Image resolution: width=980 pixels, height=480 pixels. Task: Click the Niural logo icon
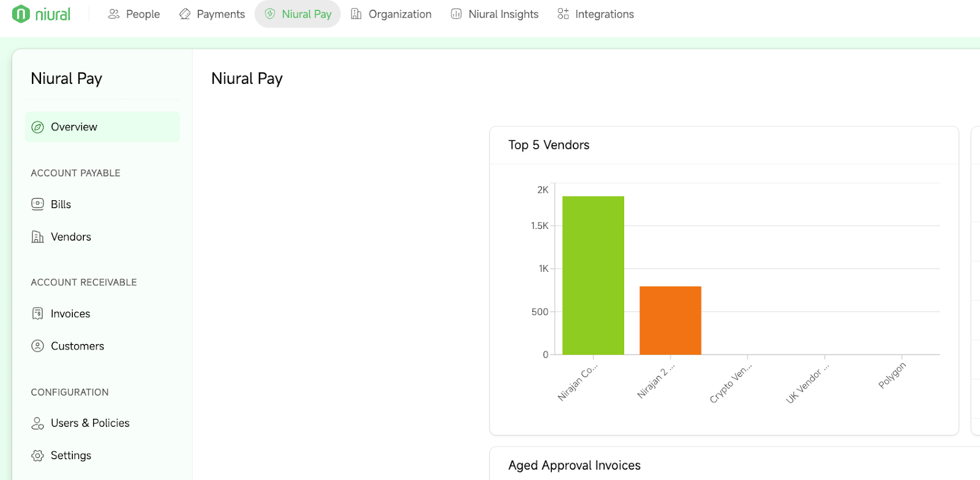[x=21, y=13]
